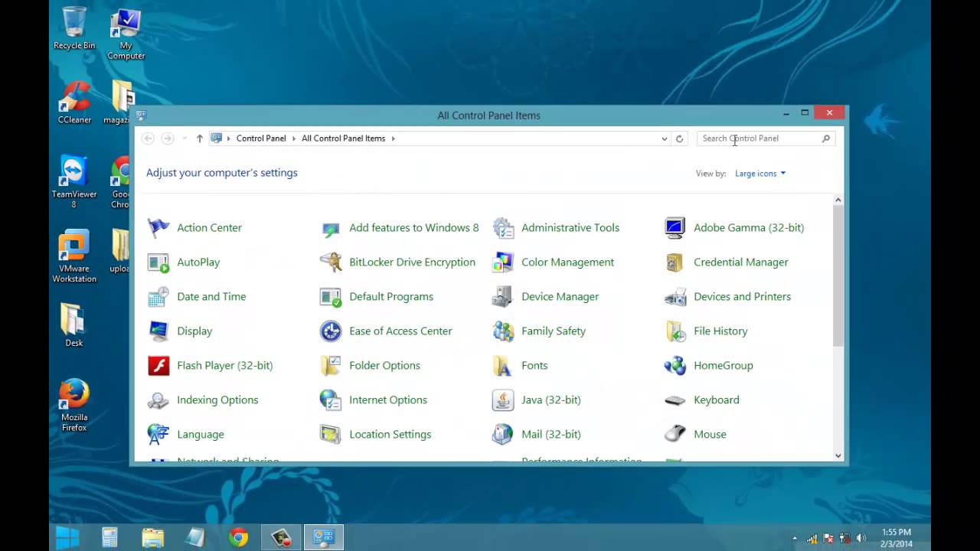Viewport: 980px width, 551px height.
Task: Expand the chevron after All Control Panel Items
Action: click(394, 139)
